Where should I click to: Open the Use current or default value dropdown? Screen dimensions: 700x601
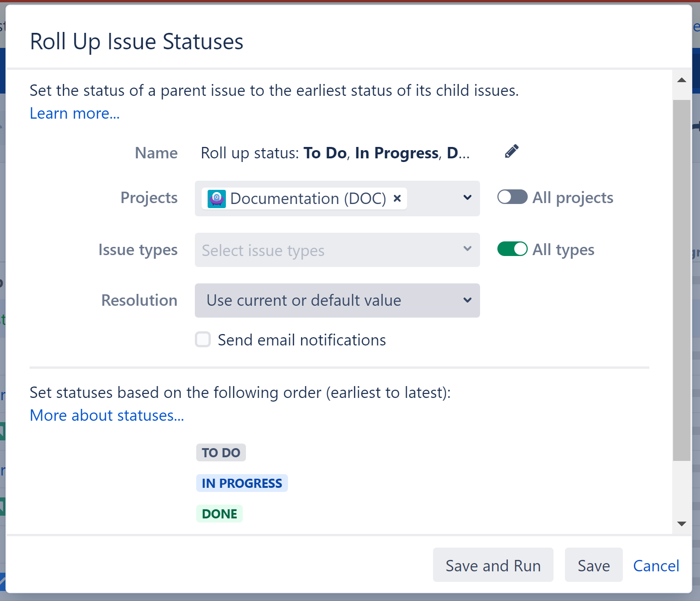[x=337, y=300]
